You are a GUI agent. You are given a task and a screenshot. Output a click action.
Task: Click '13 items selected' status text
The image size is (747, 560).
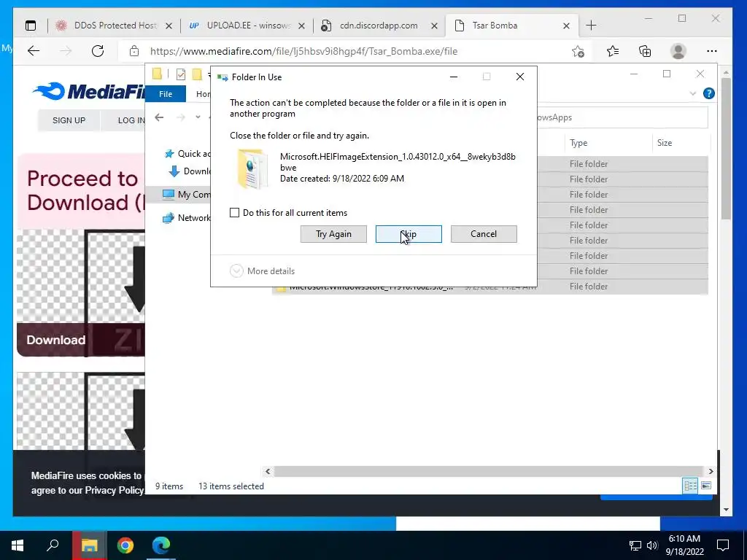pos(231,486)
